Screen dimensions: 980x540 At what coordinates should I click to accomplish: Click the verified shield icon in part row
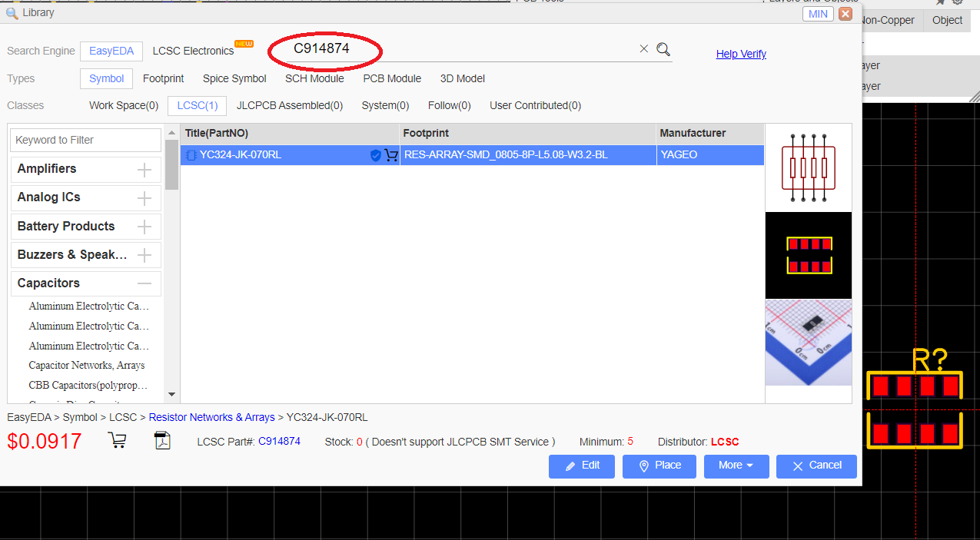click(376, 155)
